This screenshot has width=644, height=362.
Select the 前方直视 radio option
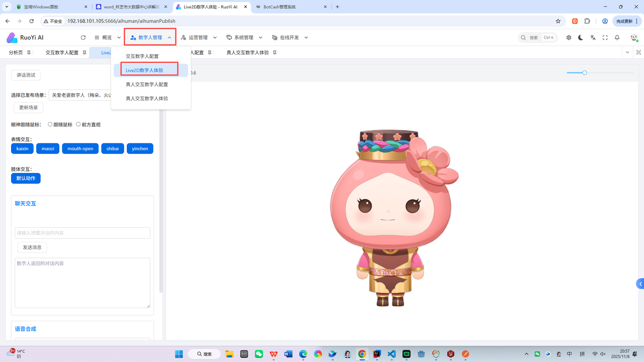tap(78, 124)
